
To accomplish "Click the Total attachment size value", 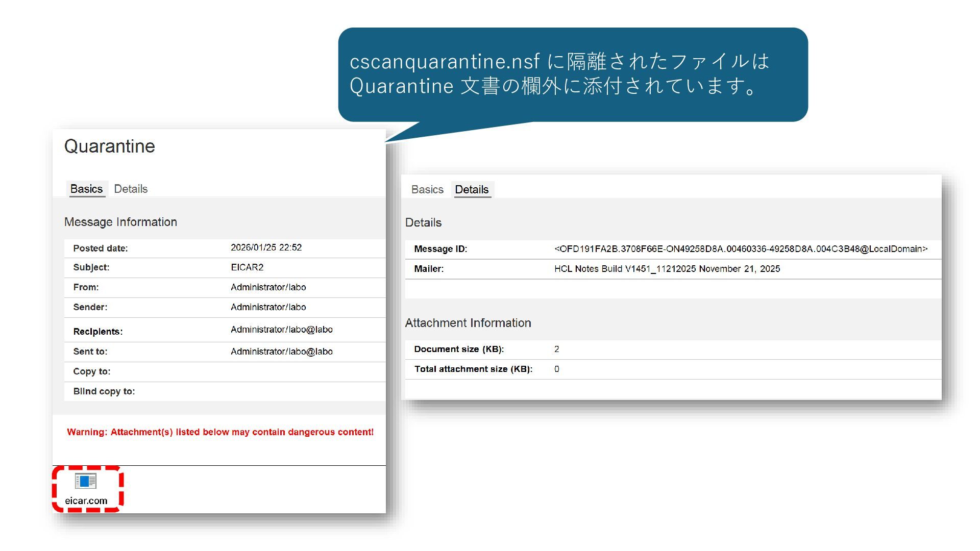I will point(556,369).
